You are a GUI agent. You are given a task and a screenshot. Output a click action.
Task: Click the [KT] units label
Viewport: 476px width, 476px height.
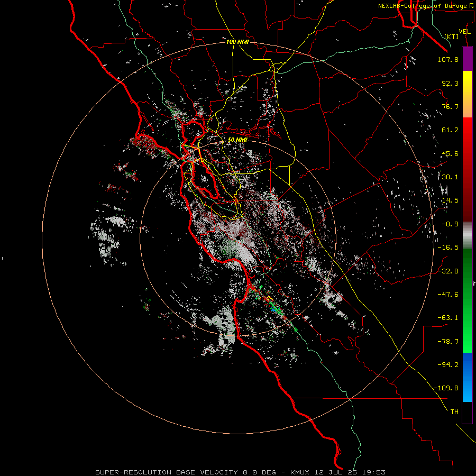pyautogui.click(x=451, y=36)
